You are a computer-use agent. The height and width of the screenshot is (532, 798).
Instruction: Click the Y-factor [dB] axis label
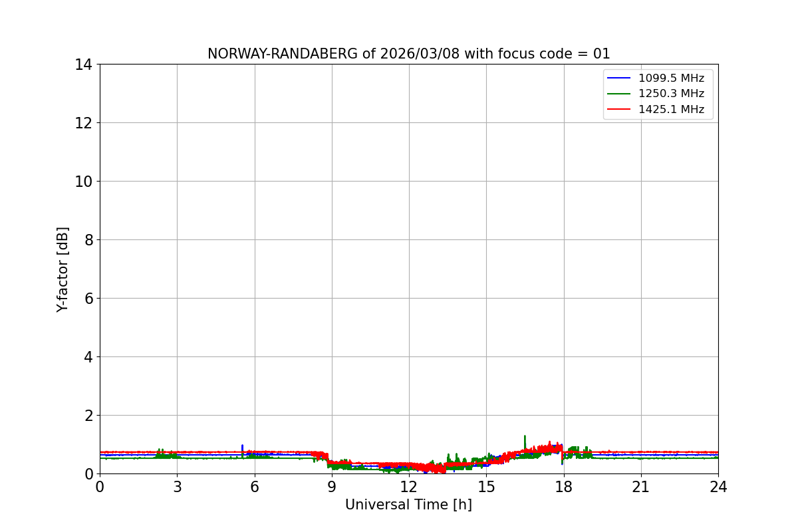point(63,269)
